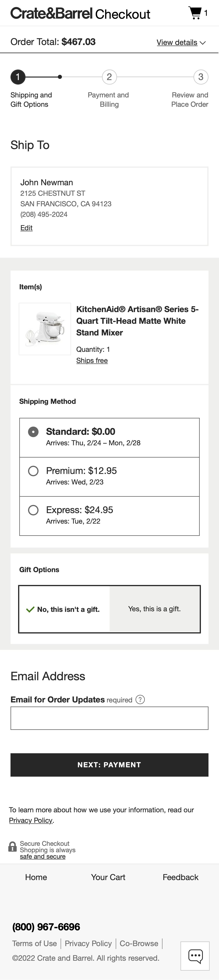Click the green checkmark beside gift option
This screenshot has width=219, height=980.
click(x=30, y=609)
